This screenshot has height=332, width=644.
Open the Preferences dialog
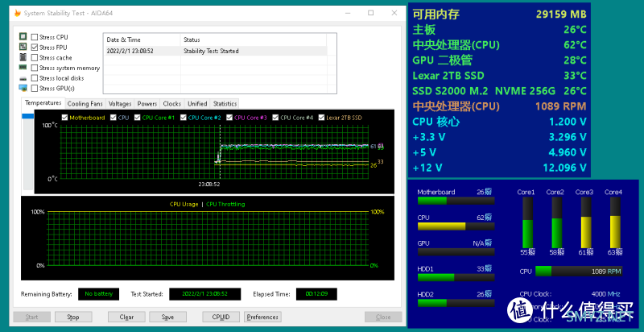coord(262,317)
